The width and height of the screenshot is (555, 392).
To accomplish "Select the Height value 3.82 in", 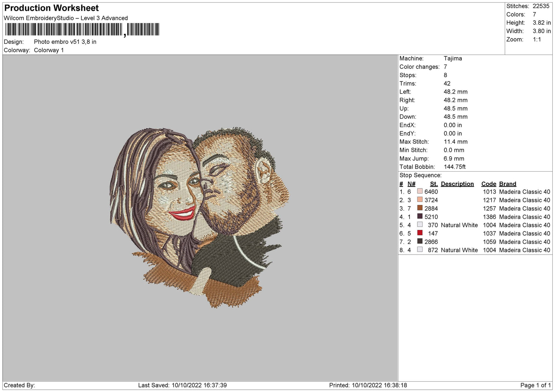I will (x=542, y=23).
